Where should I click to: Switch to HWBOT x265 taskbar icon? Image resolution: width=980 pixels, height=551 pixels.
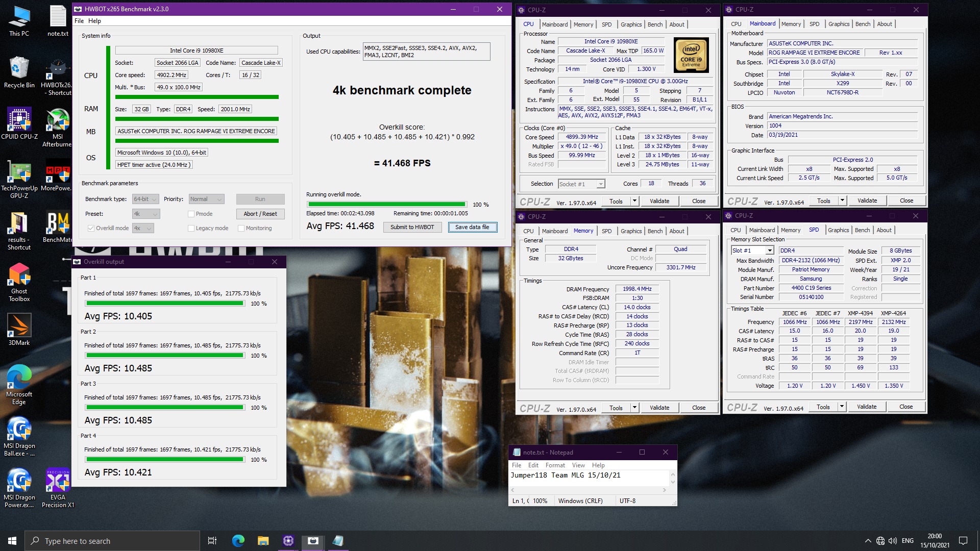(313, 541)
